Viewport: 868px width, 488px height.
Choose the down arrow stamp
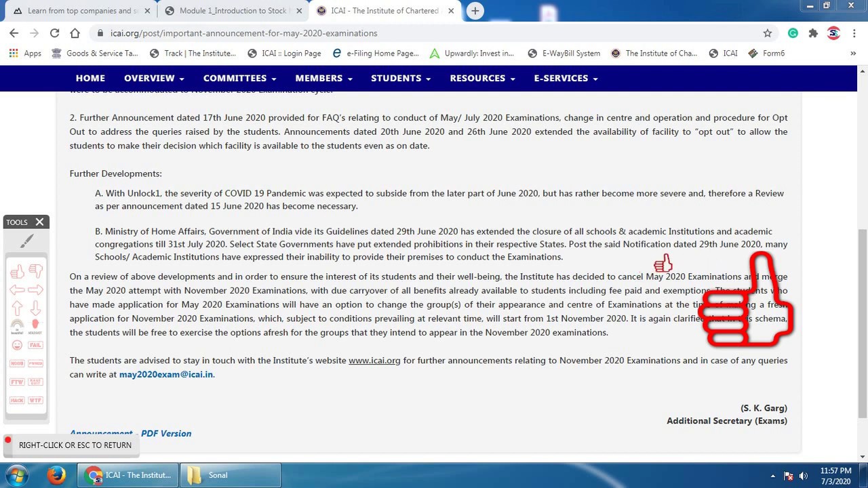(36, 308)
